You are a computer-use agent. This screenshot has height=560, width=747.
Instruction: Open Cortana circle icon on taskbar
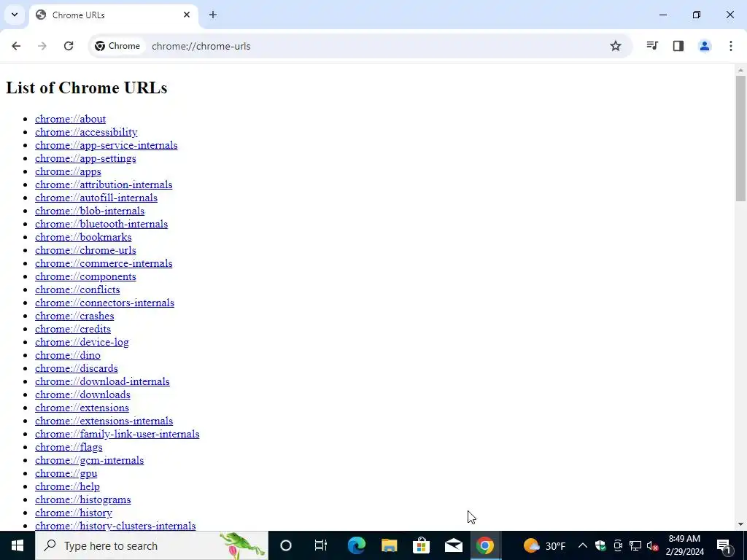click(286, 545)
